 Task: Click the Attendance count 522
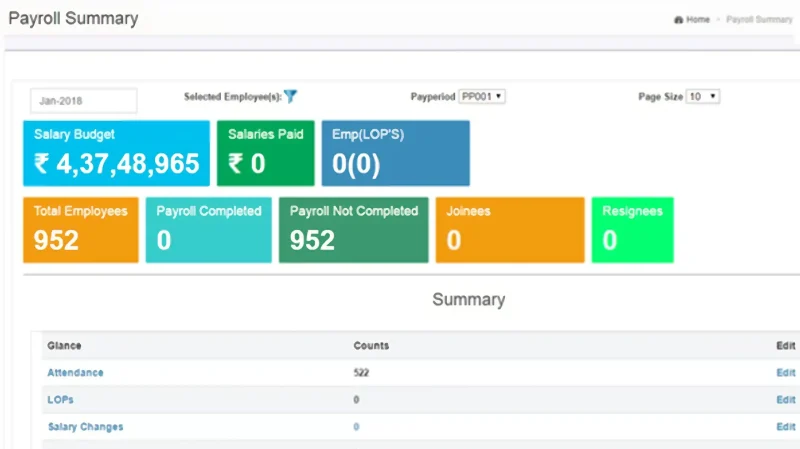pos(361,372)
